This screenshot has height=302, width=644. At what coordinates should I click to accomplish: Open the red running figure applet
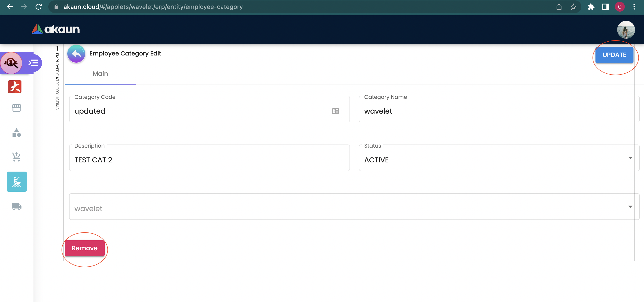(x=15, y=87)
